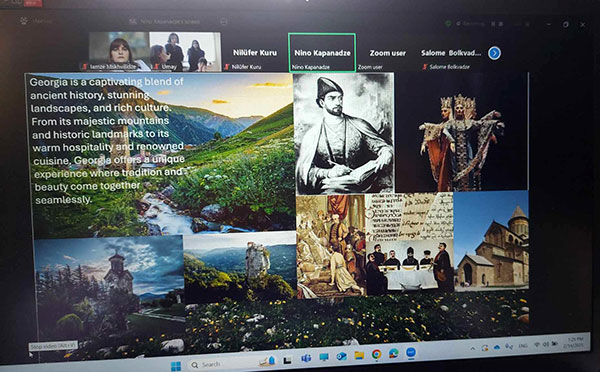600x372 pixels.
Task: Click the Salome Bolkvadze participant tile
Action: 451,53
